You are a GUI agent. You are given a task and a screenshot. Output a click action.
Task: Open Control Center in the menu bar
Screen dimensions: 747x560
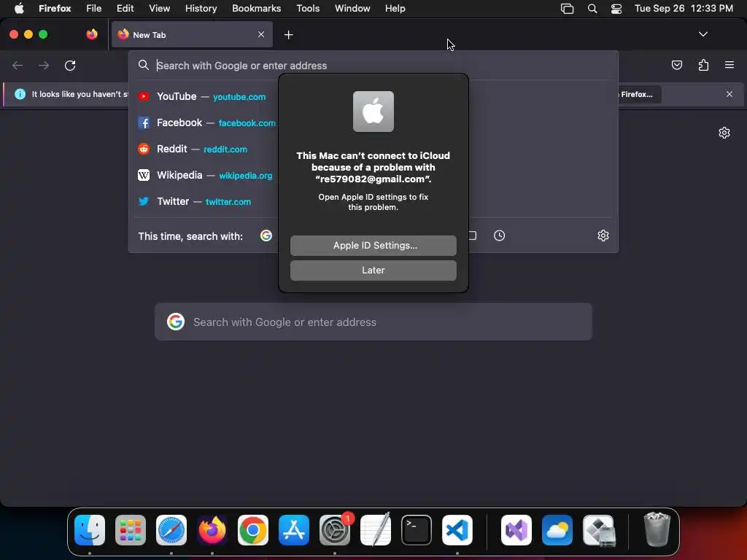coord(616,9)
